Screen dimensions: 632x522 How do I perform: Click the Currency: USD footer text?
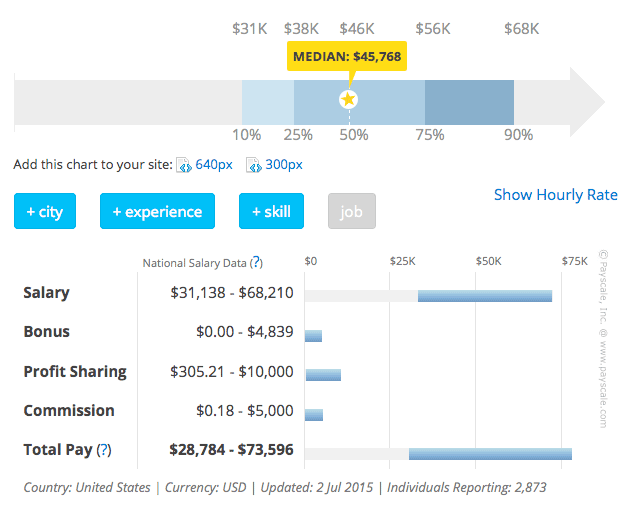[x=206, y=488]
